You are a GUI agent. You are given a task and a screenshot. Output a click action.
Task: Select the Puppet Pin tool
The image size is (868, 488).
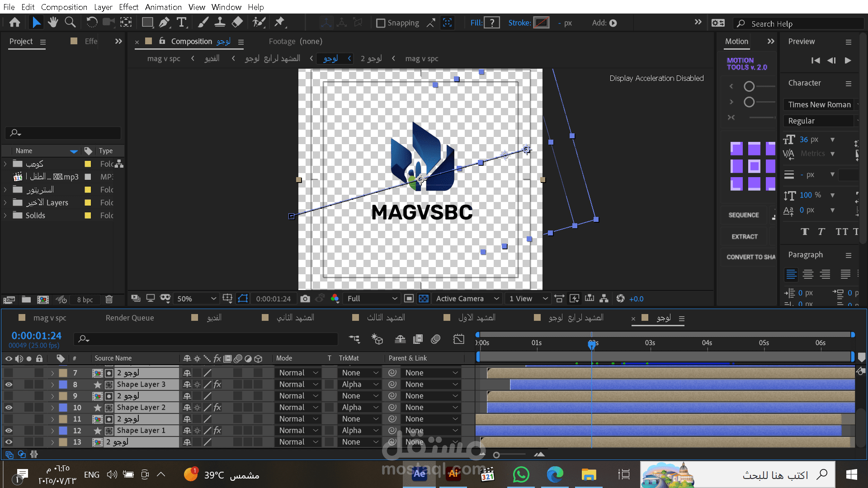(280, 22)
